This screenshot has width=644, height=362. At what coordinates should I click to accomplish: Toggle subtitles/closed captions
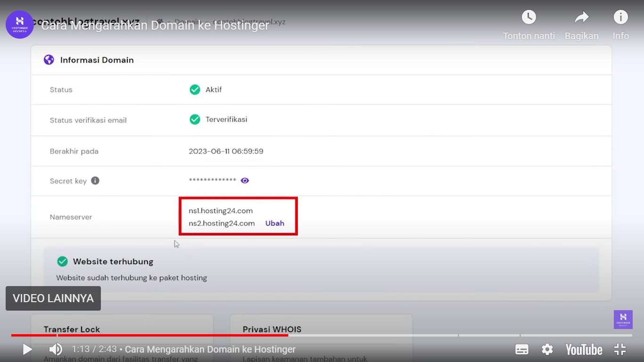click(x=522, y=349)
